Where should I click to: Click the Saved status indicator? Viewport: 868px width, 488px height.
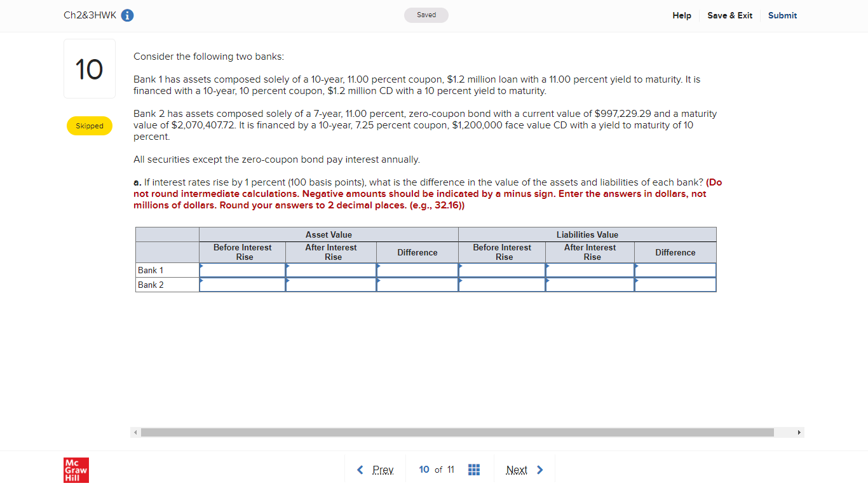[x=426, y=15]
